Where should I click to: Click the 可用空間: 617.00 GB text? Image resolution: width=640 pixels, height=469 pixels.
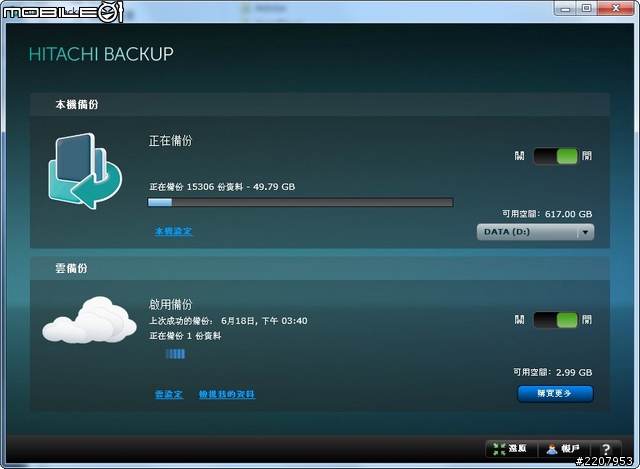tap(547, 214)
